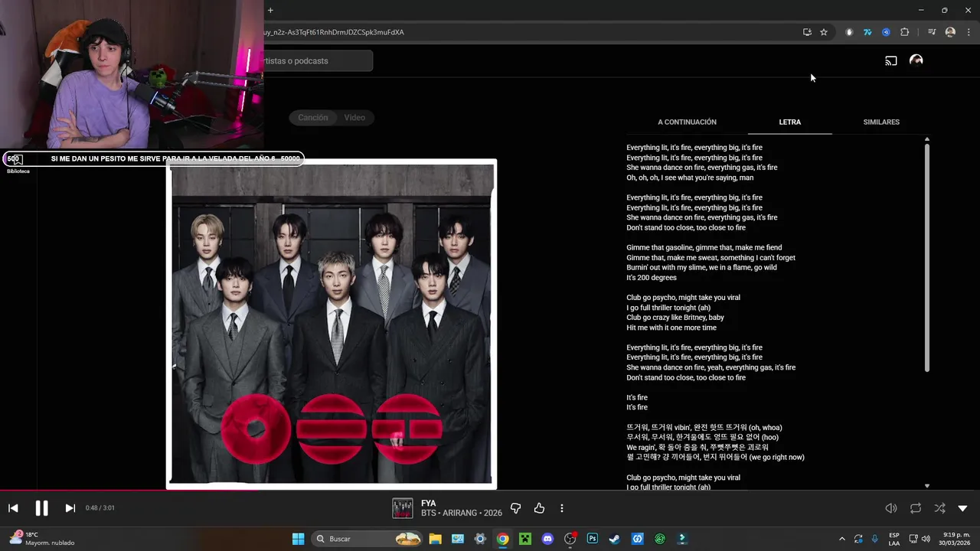The height and width of the screenshot is (551, 980).
Task: Like the song FYA
Action: (x=539, y=508)
